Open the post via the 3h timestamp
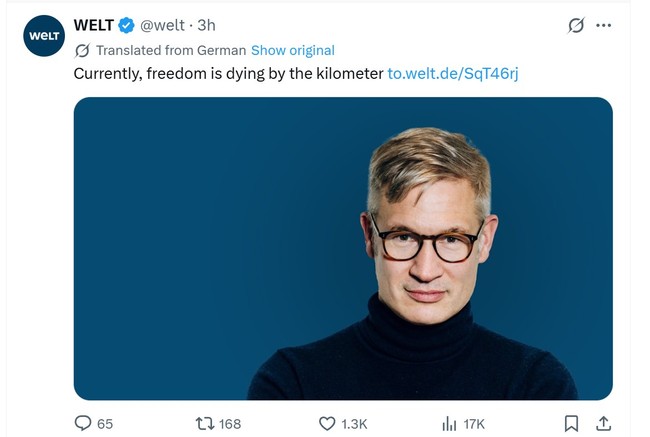Viewport: 650px width, 437px height. click(x=206, y=25)
